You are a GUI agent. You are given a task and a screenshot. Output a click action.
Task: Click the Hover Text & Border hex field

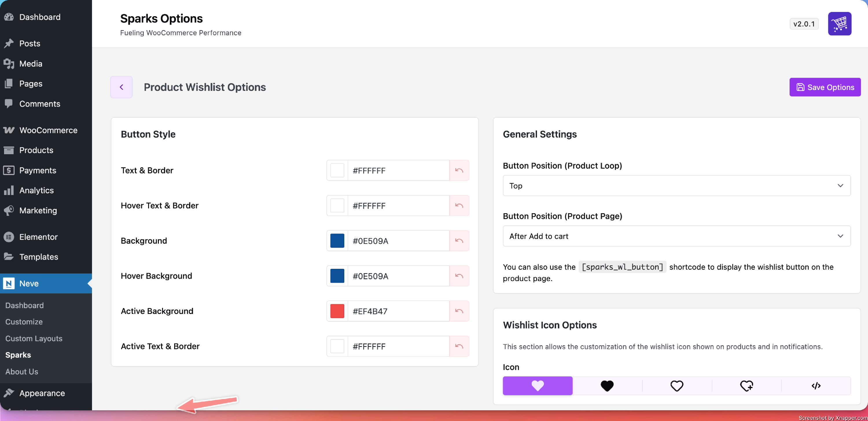click(398, 206)
